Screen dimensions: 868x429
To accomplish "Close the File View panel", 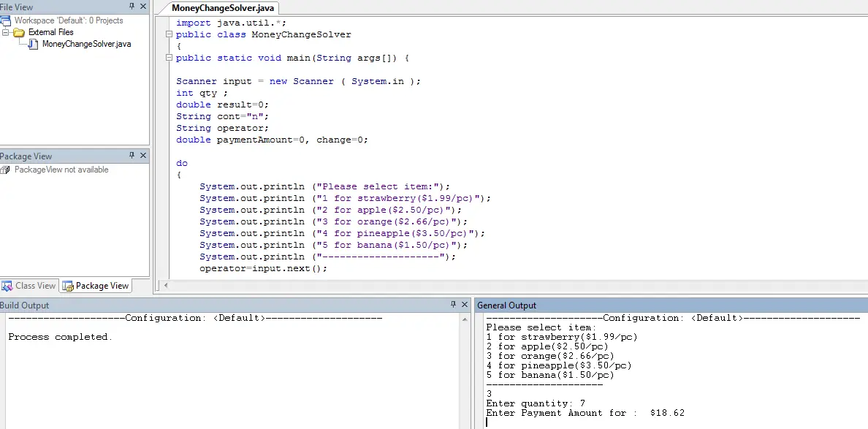I will (x=143, y=7).
